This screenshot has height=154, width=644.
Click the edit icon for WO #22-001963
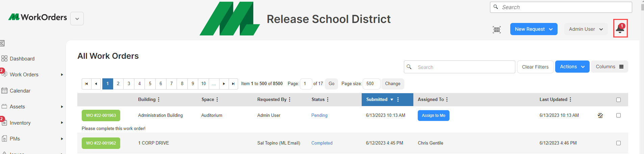pos(600,115)
